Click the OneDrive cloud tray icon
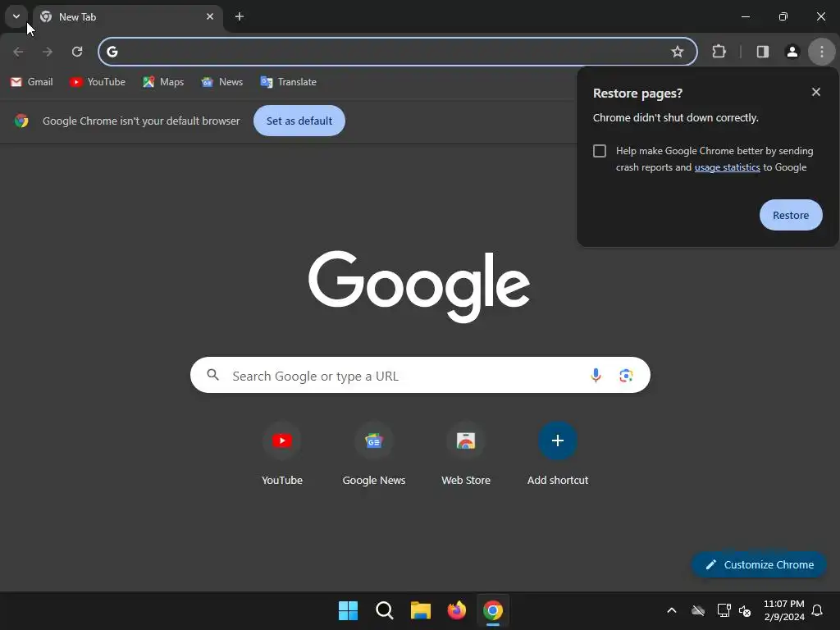The height and width of the screenshot is (630, 840). pos(698,610)
